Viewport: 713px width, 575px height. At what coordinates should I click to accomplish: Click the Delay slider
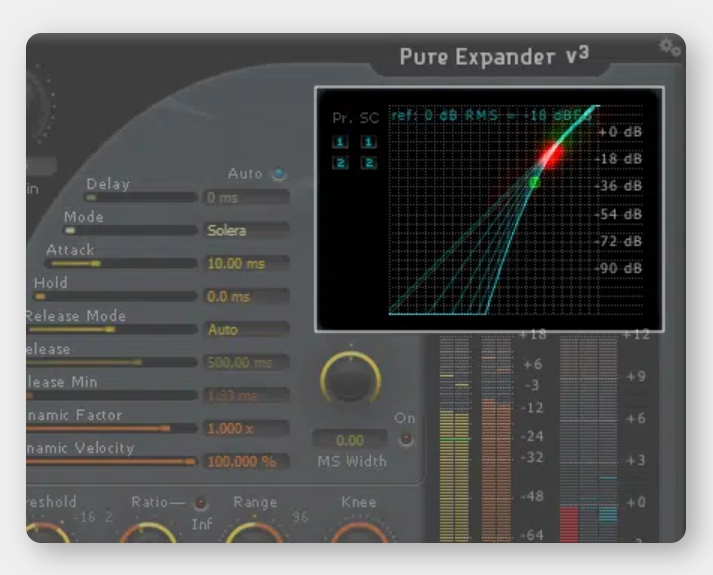pyautogui.click(x=140, y=198)
